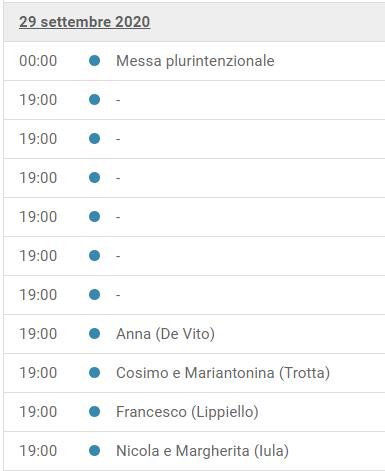Click the blue dot beside Nicola e Margherita

coord(95,451)
